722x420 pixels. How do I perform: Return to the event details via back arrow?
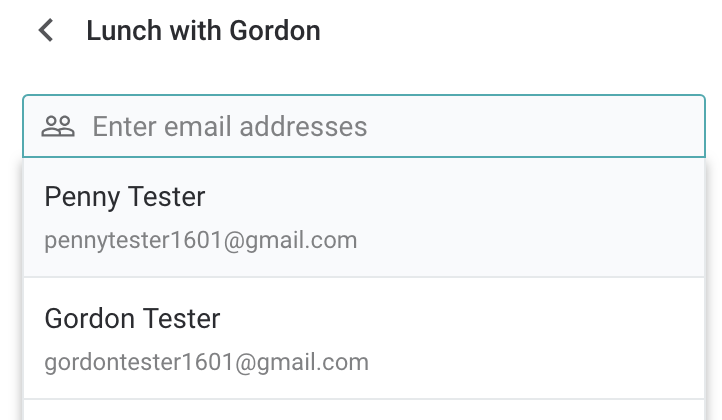[45, 30]
